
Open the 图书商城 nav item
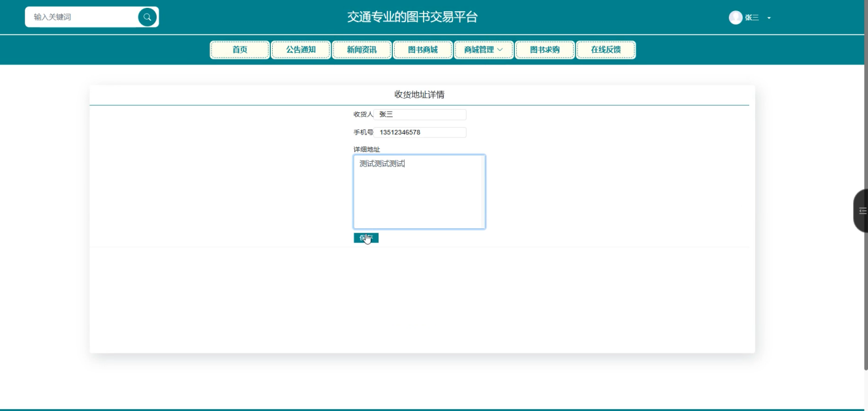click(422, 50)
